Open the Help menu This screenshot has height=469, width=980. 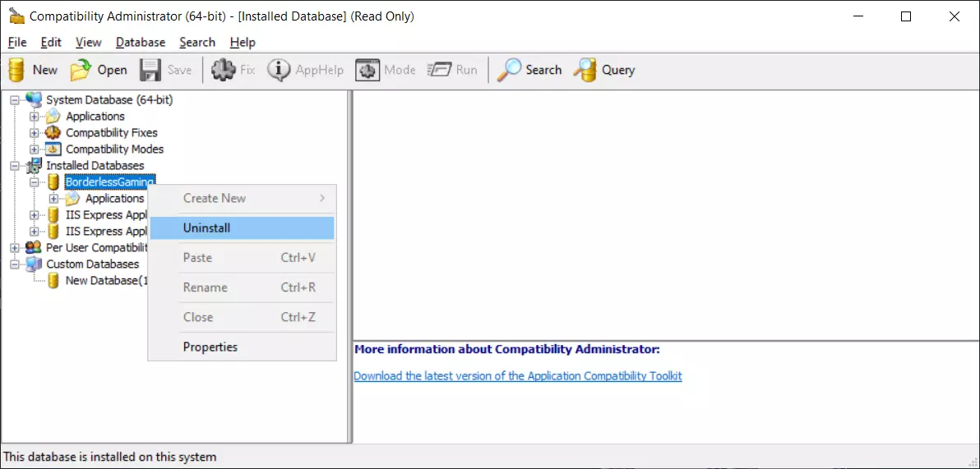[x=243, y=43]
